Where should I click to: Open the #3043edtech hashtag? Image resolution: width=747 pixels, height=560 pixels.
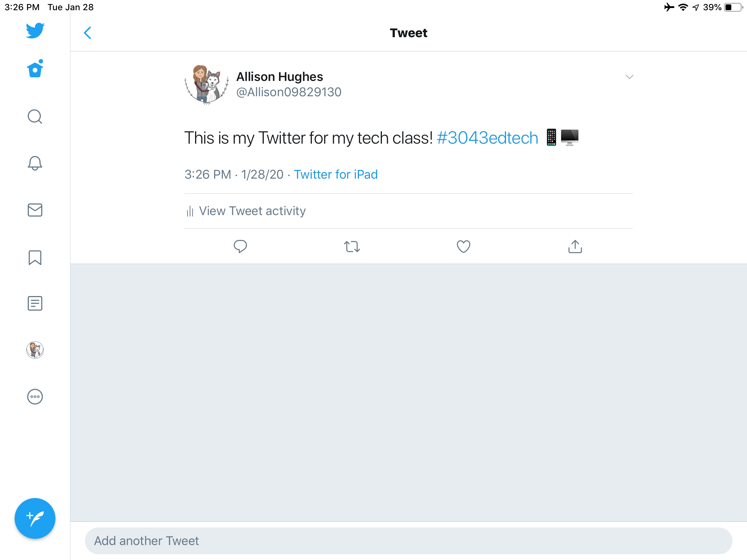[487, 138]
